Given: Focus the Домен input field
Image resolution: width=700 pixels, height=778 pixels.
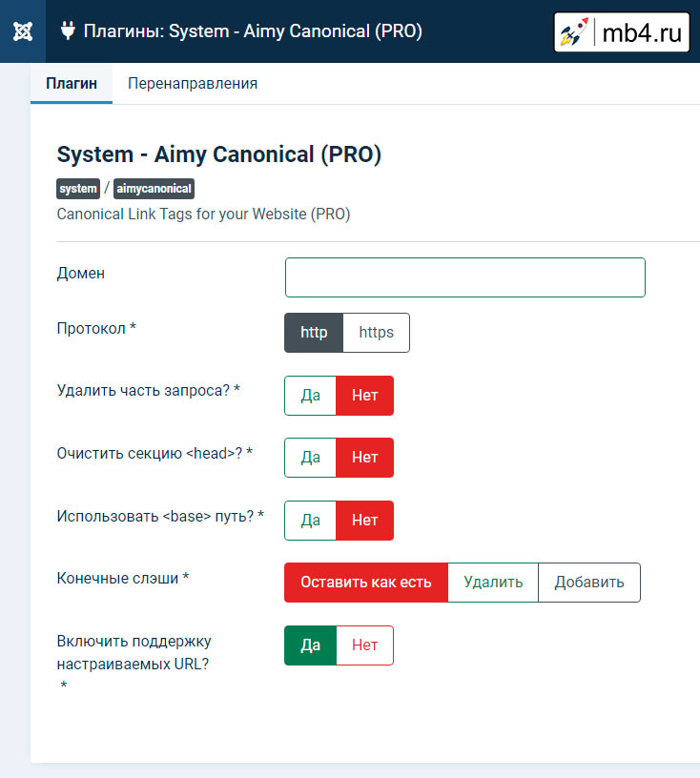Looking at the screenshot, I should (x=465, y=277).
